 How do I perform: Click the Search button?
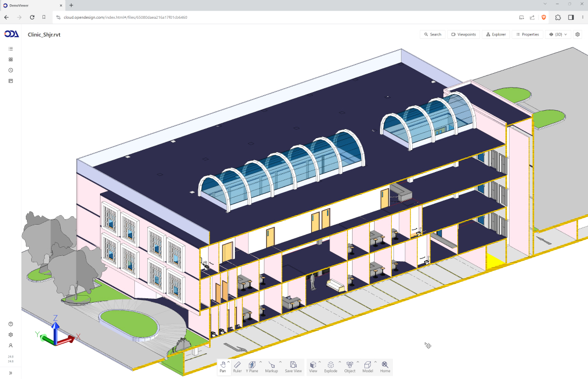432,34
